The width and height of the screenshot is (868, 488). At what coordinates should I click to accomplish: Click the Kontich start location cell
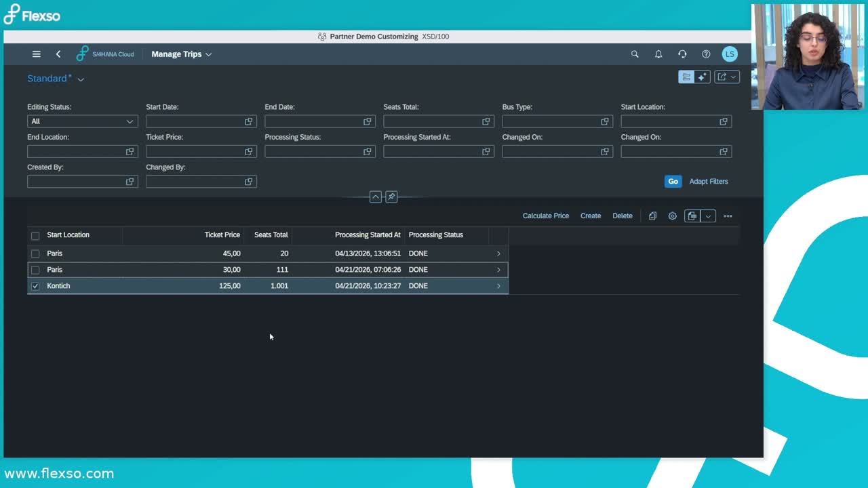[58, 286]
